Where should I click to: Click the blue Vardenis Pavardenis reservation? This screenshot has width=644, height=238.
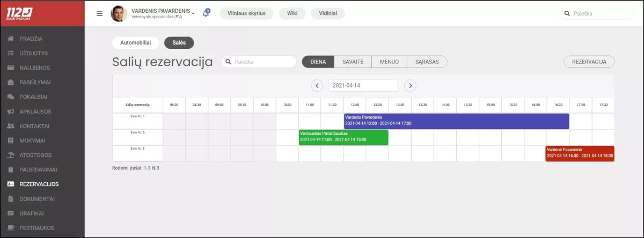tap(456, 121)
